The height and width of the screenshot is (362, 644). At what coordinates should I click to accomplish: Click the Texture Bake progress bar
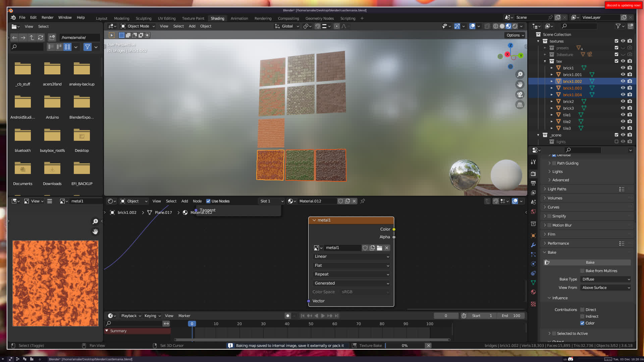405,346
